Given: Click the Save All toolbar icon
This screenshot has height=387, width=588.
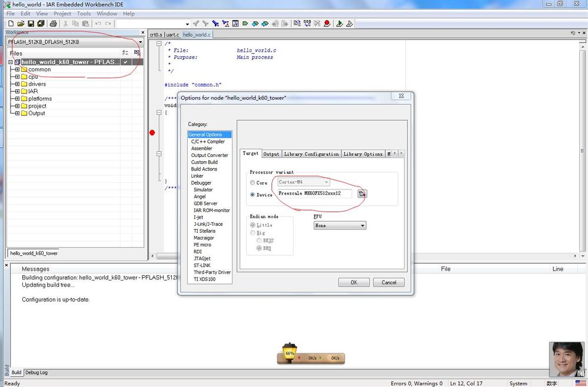Looking at the screenshot, I should point(41,24).
